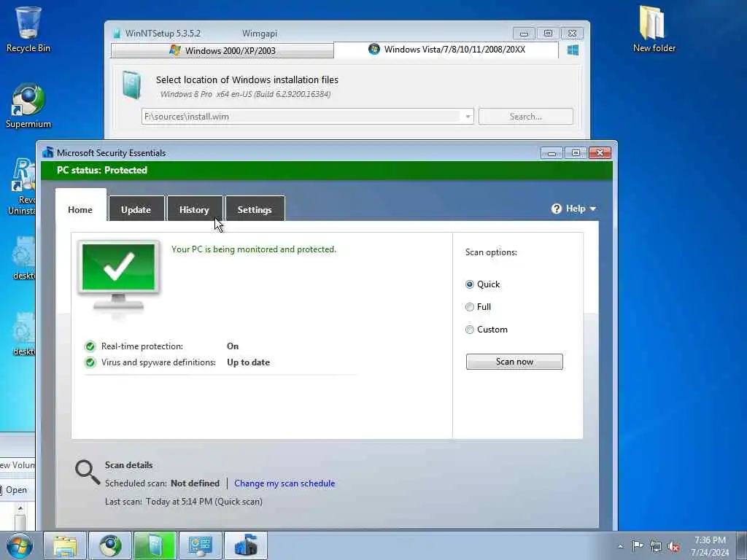Image resolution: width=747 pixels, height=560 pixels.
Task: Click the Help question mark icon
Action: pyautogui.click(x=557, y=209)
